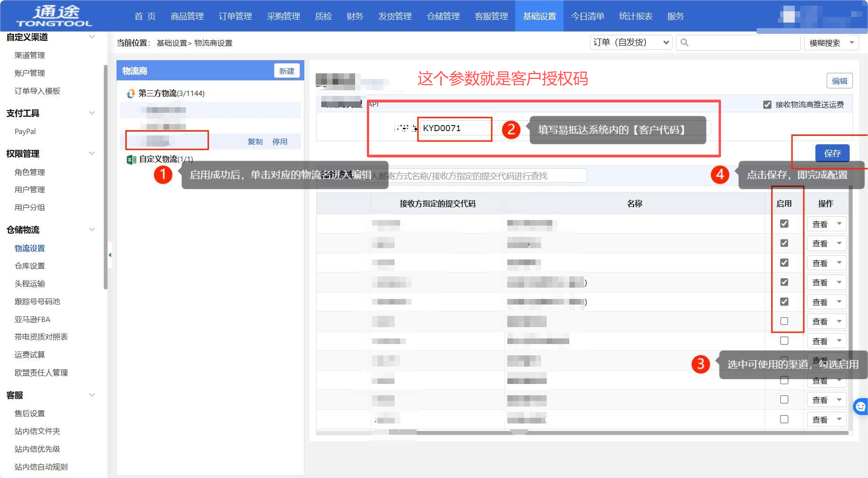The width and height of the screenshot is (868, 478).
Task: Collapse the 权限管理 sidebar section
Action: pos(92,154)
